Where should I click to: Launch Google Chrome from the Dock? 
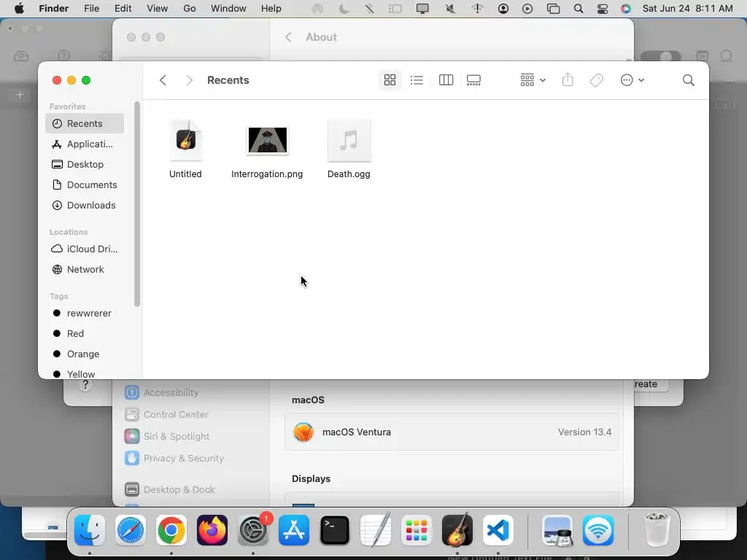click(171, 530)
